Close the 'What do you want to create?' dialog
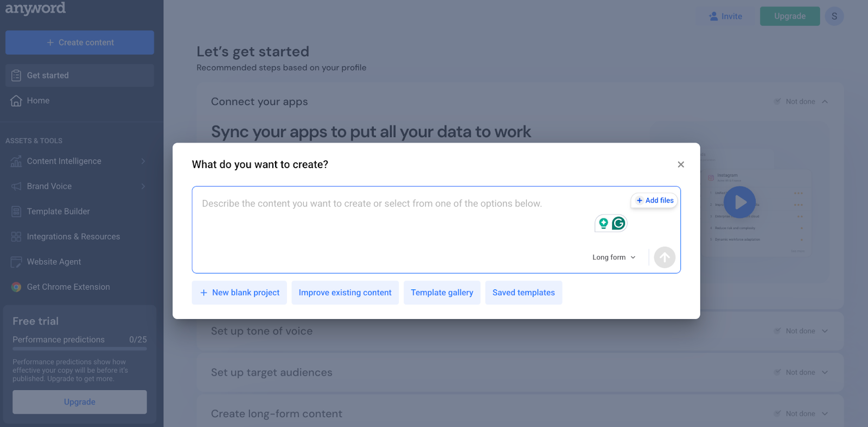Image resolution: width=868 pixels, height=427 pixels. 681,164
